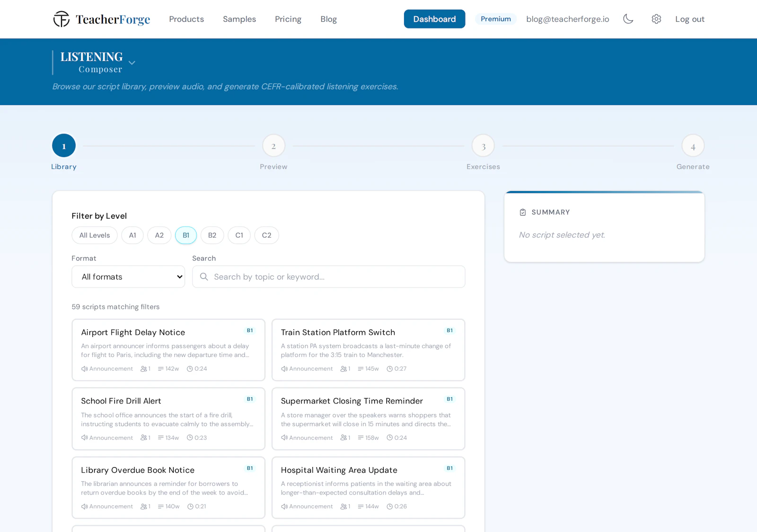Click Announcement icon on School Fire Drill card
Image resolution: width=757 pixels, height=532 pixels.
click(84, 438)
